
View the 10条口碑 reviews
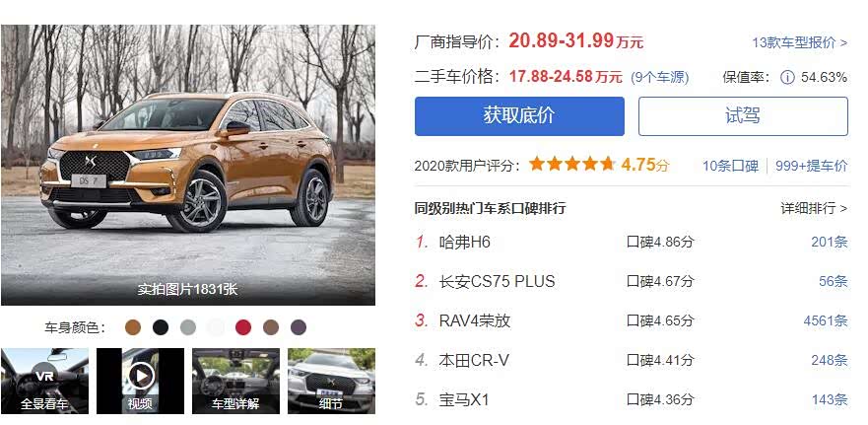[730, 166]
